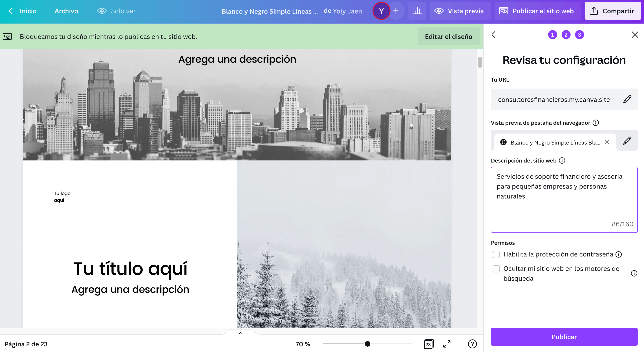The height and width of the screenshot is (352, 644).
Task: Open the Archivo menu
Action: pyautogui.click(x=66, y=11)
